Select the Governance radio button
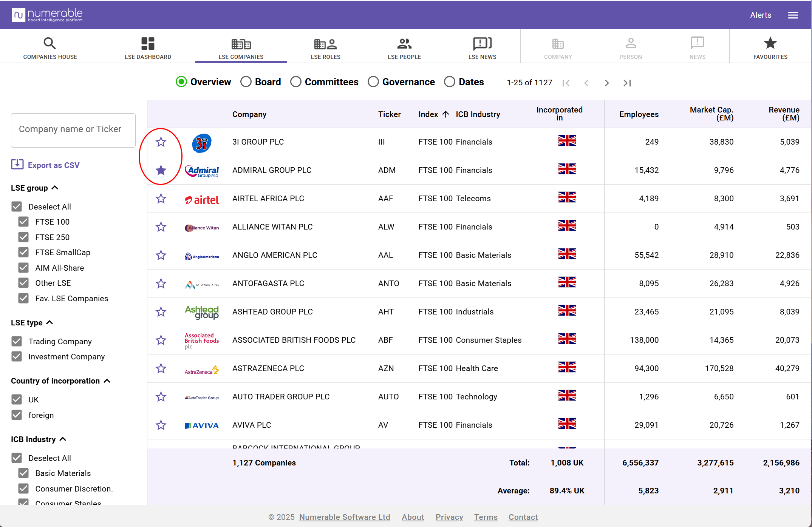 coord(373,82)
